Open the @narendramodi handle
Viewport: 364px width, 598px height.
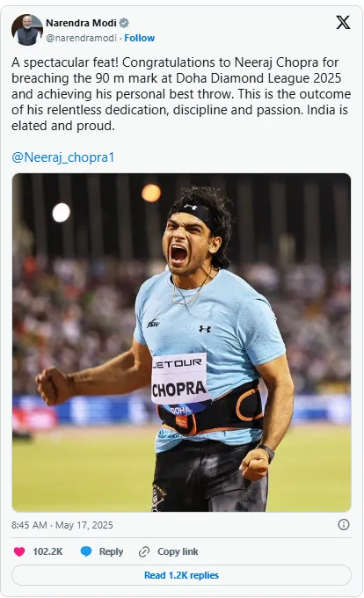[x=81, y=38]
